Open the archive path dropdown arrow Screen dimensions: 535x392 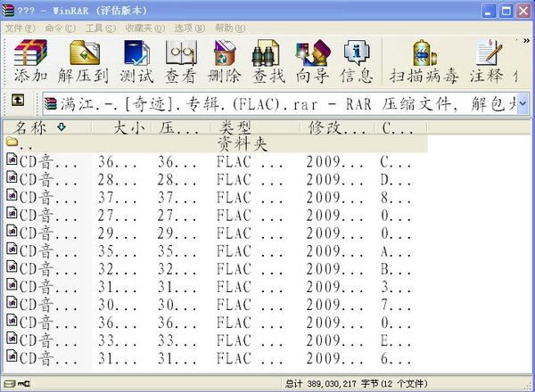pos(523,103)
